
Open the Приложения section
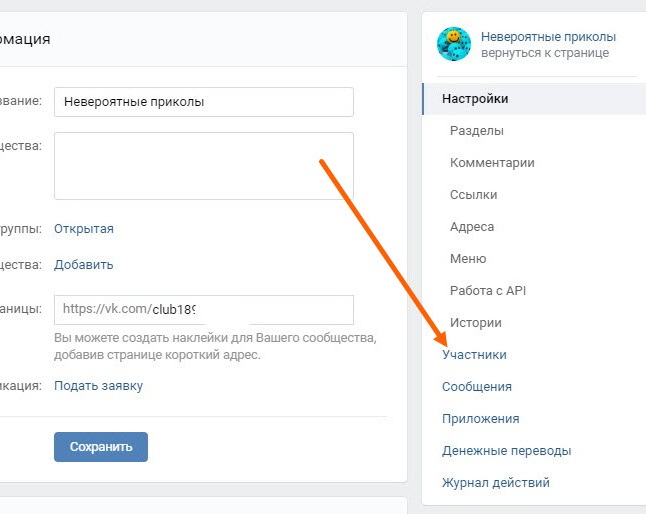[480, 419]
